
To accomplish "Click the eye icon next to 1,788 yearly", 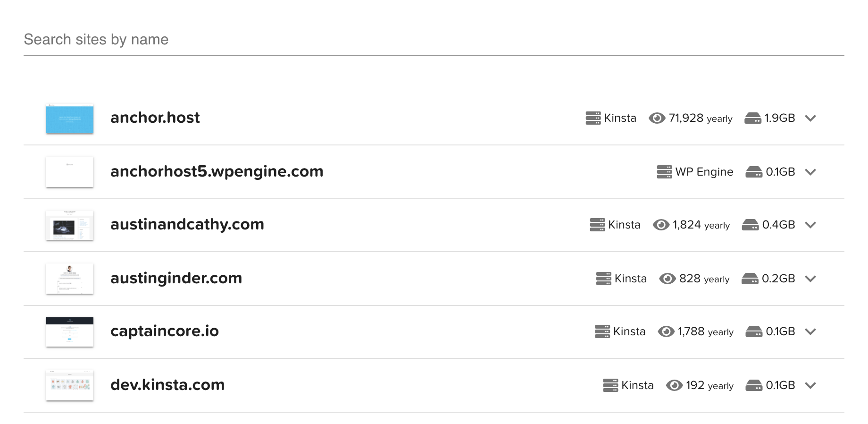I will pyautogui.click(x=666, y=331).
